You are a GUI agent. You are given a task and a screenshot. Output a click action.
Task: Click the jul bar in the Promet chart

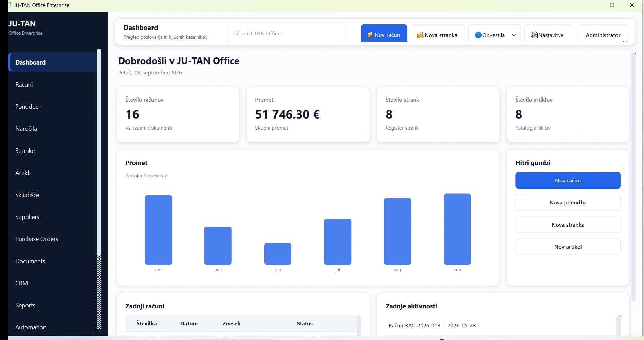point(338,242)
